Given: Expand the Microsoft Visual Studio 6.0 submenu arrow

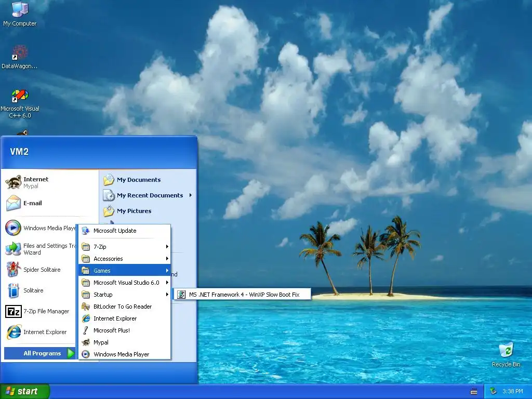Looking at the screenshot, I should click(x=167, y=283).
